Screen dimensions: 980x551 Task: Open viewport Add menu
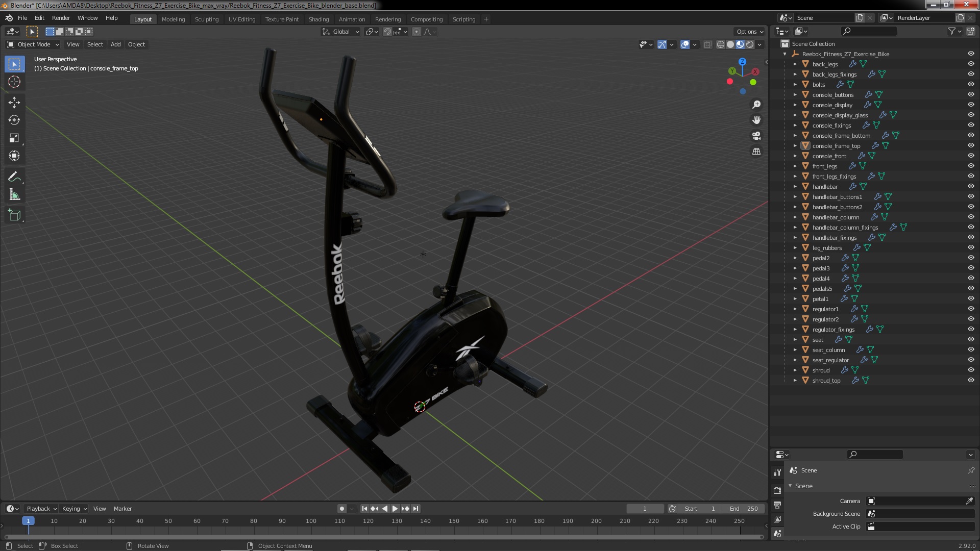(116, 44)
